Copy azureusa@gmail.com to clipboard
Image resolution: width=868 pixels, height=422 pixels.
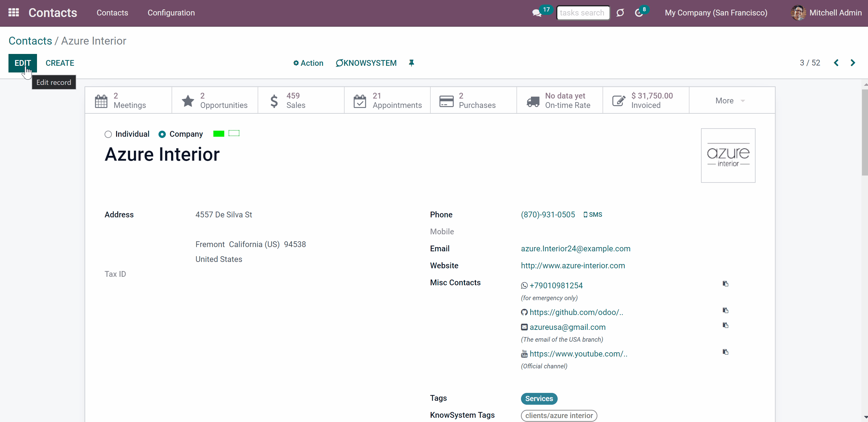726,325
